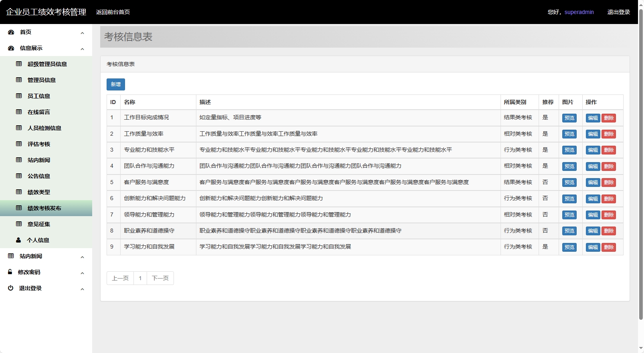The image size is (644, 353).
Task: Delete the 工作目标完成情况 row
Action: (x=609, y=118)
